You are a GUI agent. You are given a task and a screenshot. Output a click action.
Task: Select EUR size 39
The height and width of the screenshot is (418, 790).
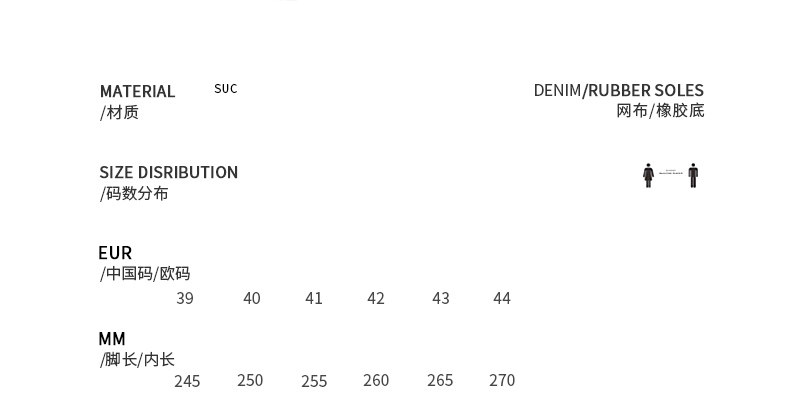tap(185, 298)
